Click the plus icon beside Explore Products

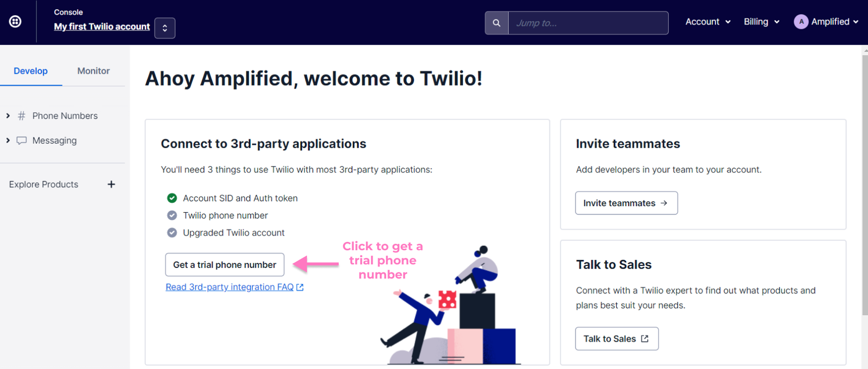pos(111,184)
